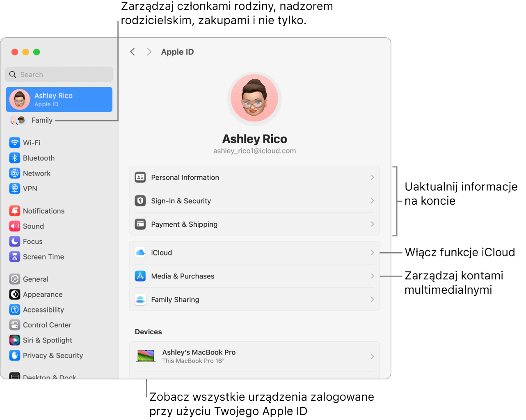Open the Focus moon icon

tap(15, 241)
